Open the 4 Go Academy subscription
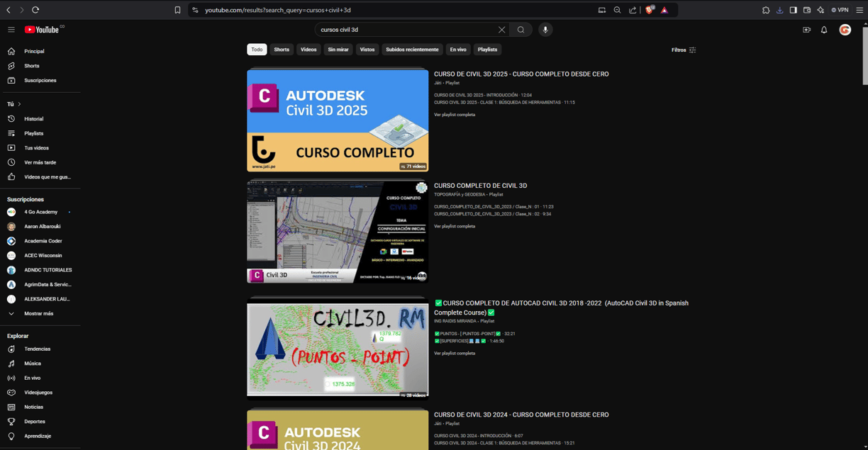 pyautogui.click(x=40, y=212)
